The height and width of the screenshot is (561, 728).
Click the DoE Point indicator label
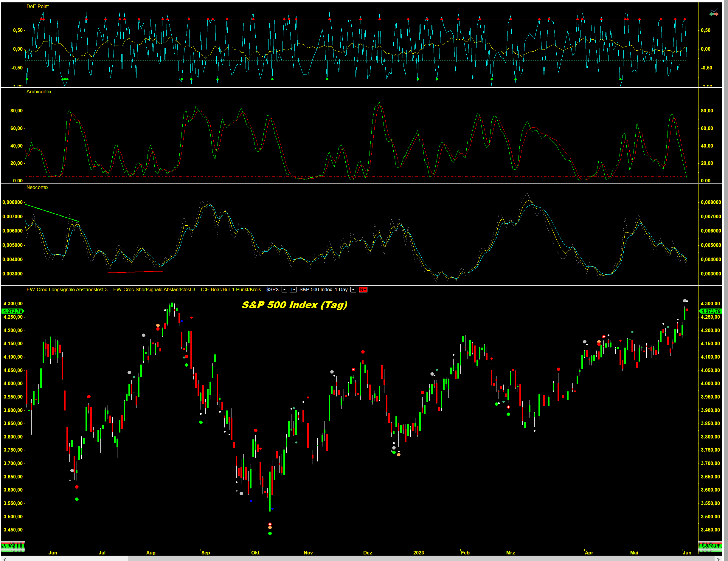[37, 6]
